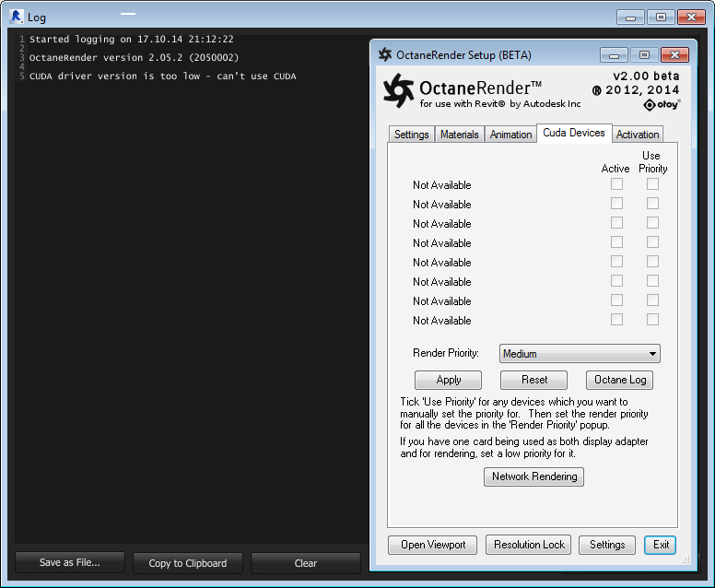Click the resize grip of Setup dialog

coord(686,559)
